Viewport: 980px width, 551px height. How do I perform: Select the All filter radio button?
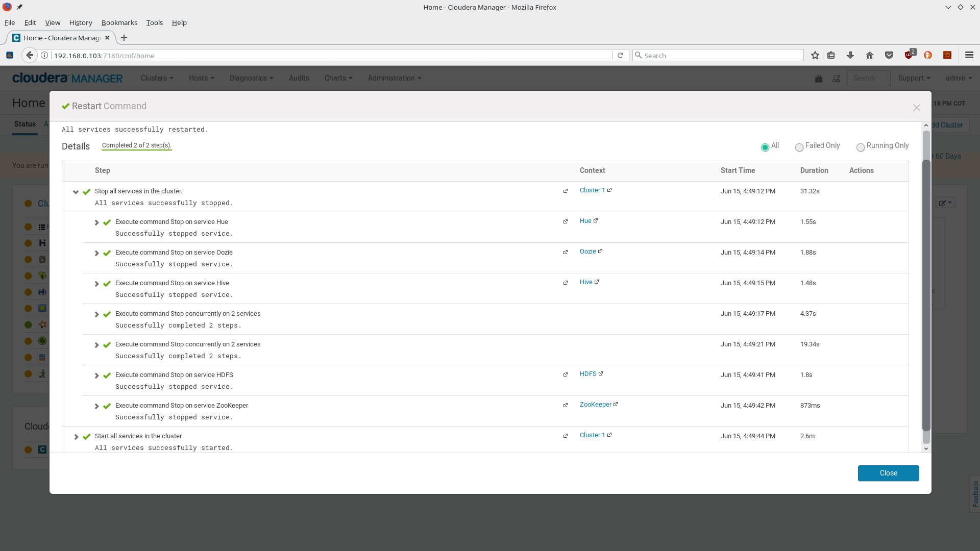point(765,147)
